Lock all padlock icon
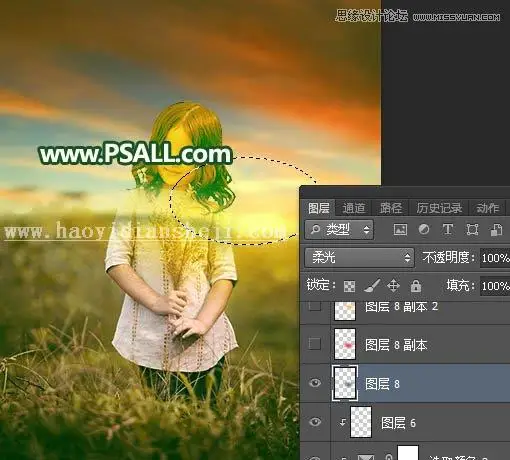 pos(416,286)
